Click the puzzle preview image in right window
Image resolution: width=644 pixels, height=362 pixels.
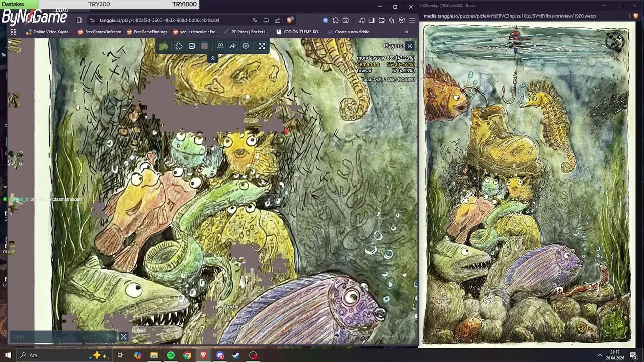point(526,185)
